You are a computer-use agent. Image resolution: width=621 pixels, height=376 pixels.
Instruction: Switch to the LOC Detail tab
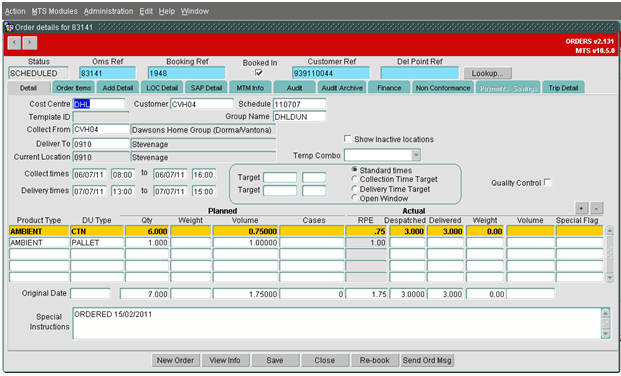(x=162, y=88)
